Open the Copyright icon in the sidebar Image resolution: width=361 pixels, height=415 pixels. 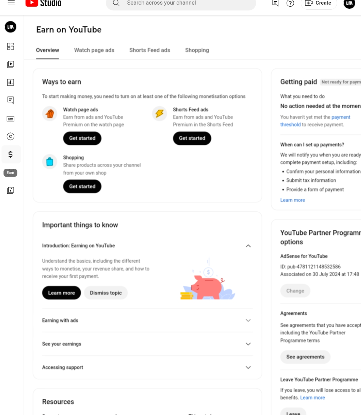pos(11,136)
